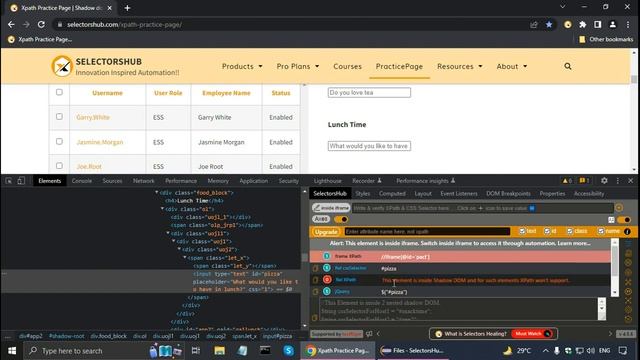Click the issues count flag icon in DevTools
The image size is (640, 360).
point(584,181)
